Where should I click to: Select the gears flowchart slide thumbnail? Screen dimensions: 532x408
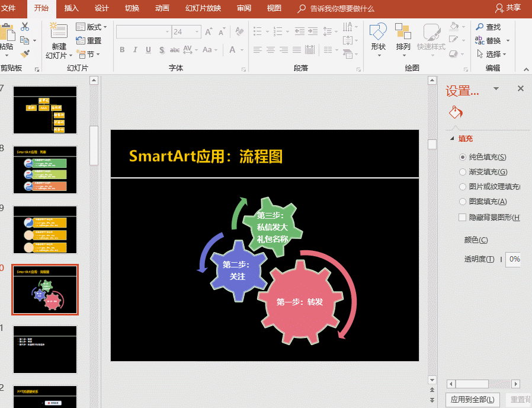pyautogui.click(x=45, y=289)
